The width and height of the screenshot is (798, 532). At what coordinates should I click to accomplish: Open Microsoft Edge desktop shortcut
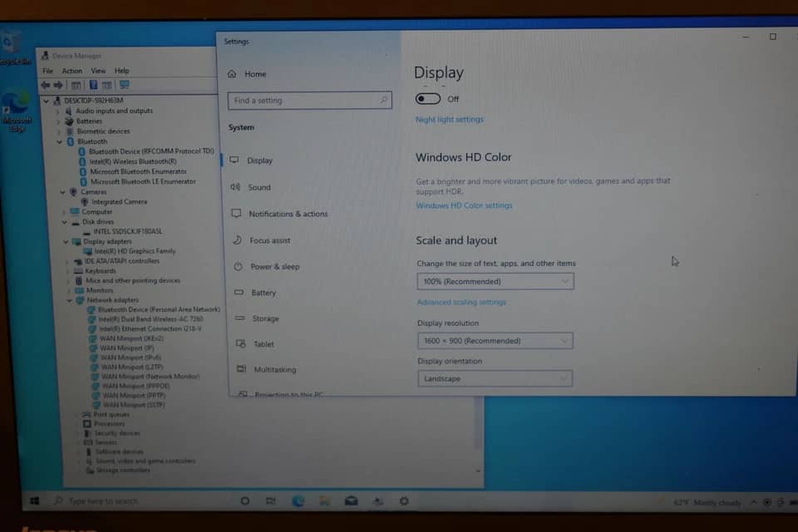click(x=17, y=111)
